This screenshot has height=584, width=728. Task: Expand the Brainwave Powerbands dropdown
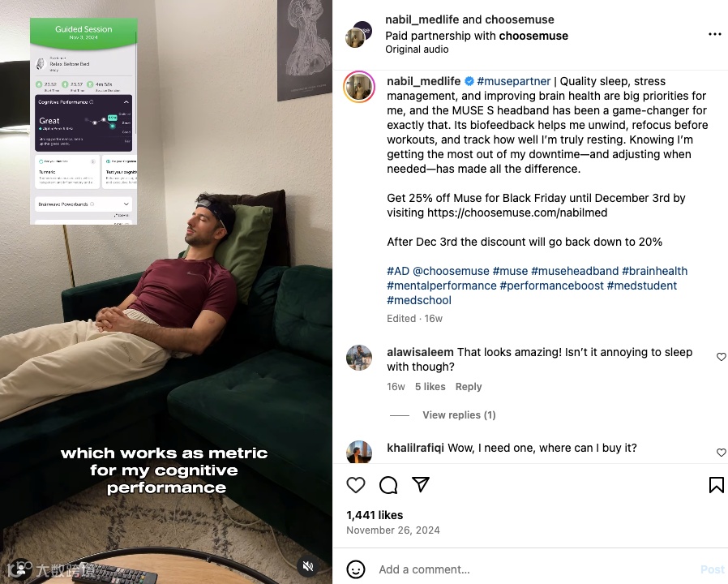126,204
